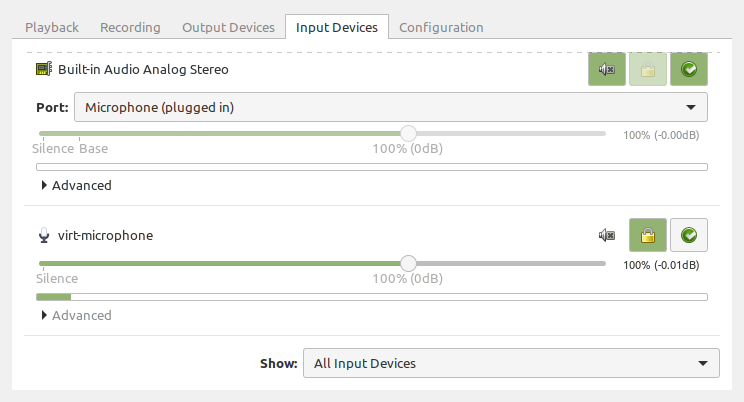Click the Built-in Audio sound card icon
The image size is (744, 402).
[x=43, y=70]
